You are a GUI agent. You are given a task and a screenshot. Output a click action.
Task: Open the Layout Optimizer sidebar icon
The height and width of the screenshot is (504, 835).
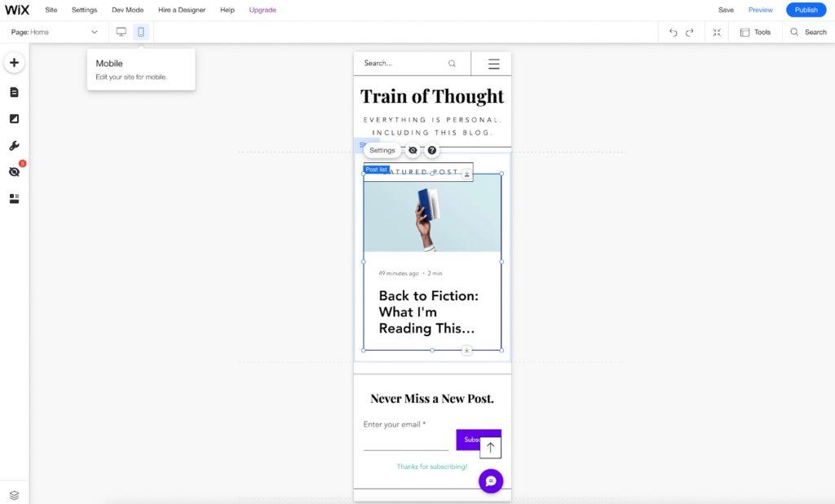point(14,198)
